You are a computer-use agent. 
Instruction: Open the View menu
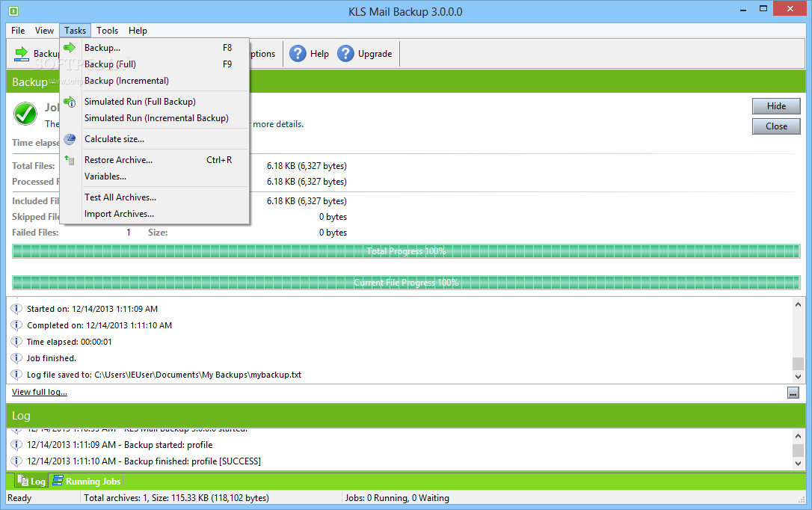44,31
